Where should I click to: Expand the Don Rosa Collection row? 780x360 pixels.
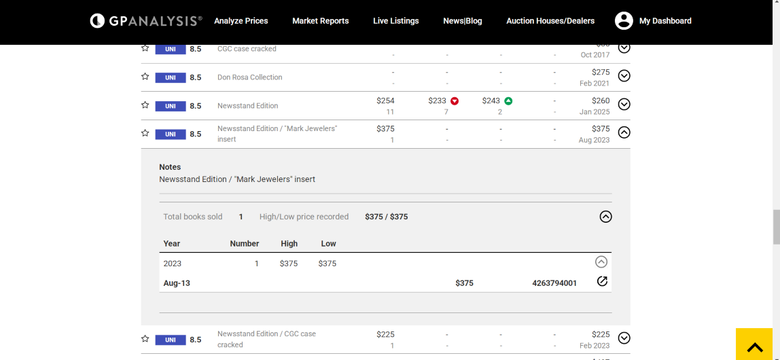pyautogui.click(x=624, y=76)
